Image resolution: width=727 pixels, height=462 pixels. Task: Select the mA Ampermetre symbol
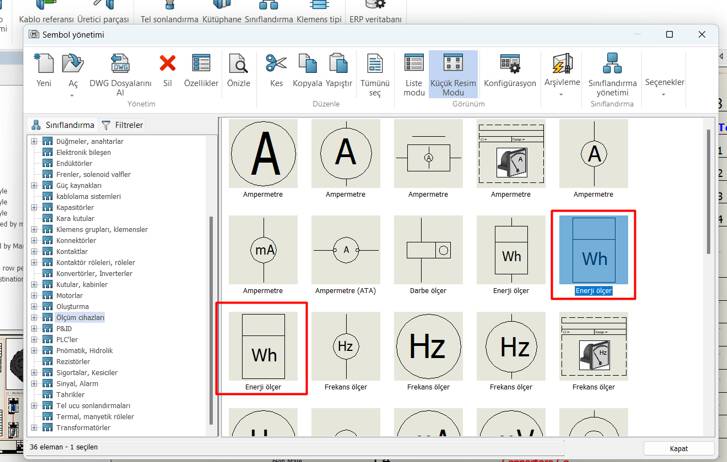263,250
